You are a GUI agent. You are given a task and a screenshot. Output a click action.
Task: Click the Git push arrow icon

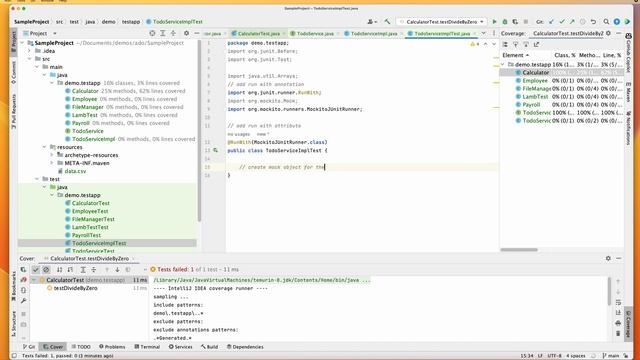coord(572,22)
